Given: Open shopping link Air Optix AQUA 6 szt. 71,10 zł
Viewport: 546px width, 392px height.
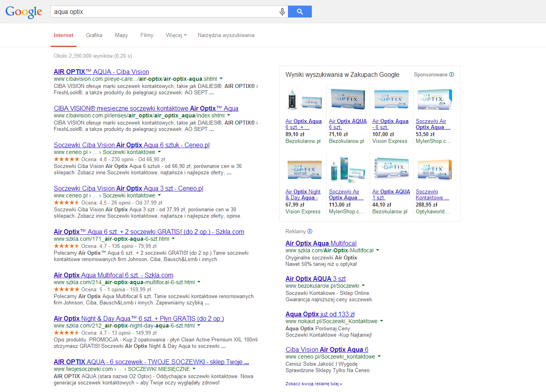Looking at the screenshot, I should tap(348, 124).
